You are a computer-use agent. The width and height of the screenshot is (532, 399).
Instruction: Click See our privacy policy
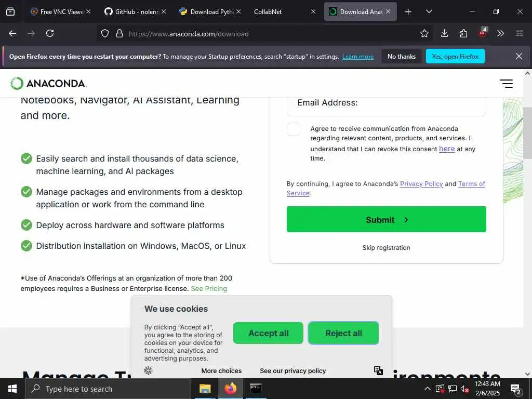293,371
